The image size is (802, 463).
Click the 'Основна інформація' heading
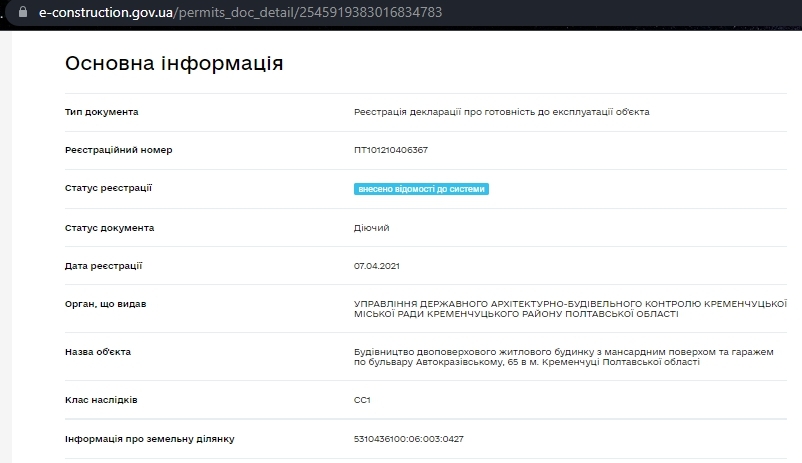point(174,63)
